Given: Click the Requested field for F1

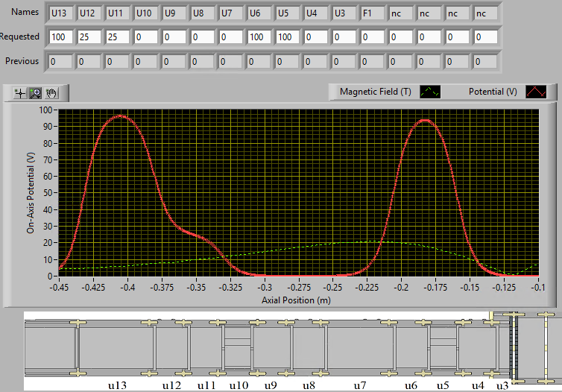Looking at the screenshot, I should click(373, 37).
